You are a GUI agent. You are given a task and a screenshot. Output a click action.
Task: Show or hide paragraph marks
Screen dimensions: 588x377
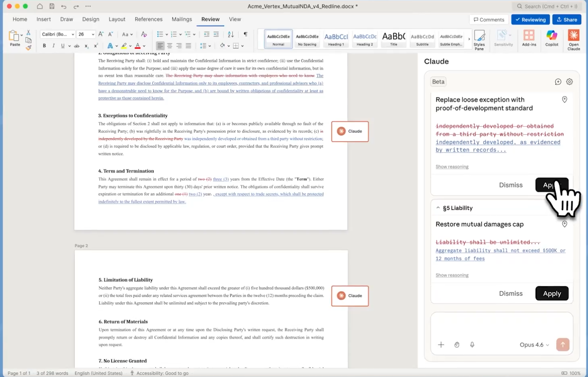point(245,34)
